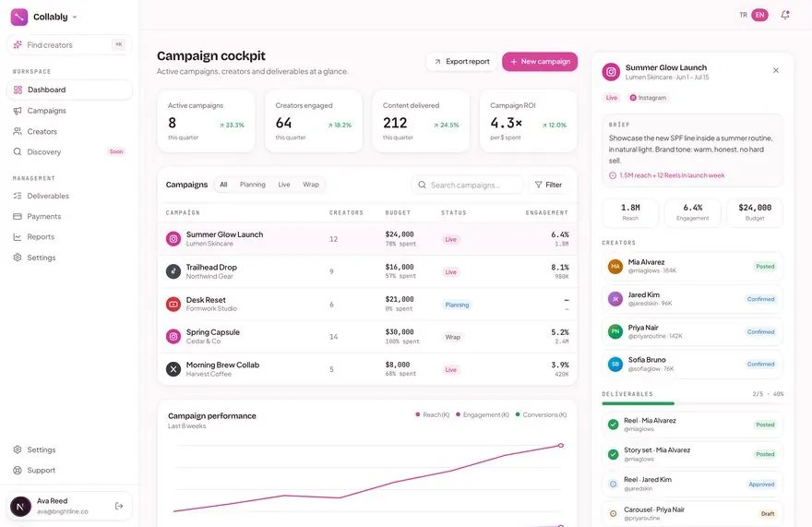The image size is (812, 527).
Task: Toggle the Reel Jared Kim status circle
Action: [x=613, y=484]
